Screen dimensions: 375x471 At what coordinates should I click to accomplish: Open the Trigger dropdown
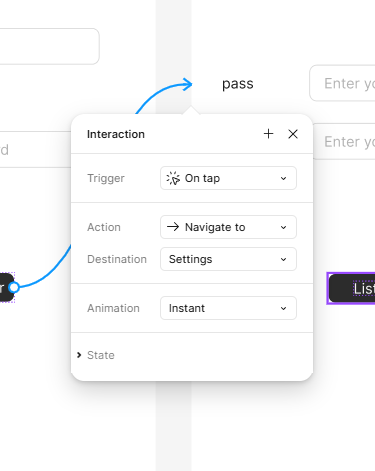click(228, 178)
